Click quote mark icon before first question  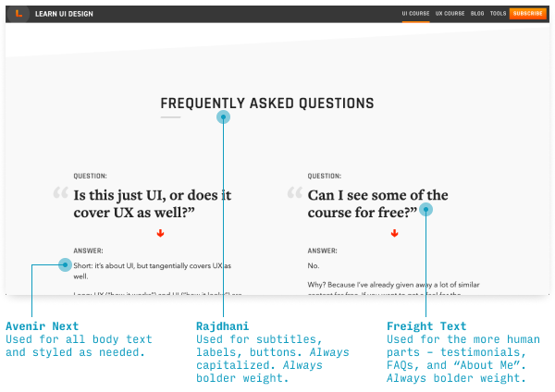(x=60, y=192)
